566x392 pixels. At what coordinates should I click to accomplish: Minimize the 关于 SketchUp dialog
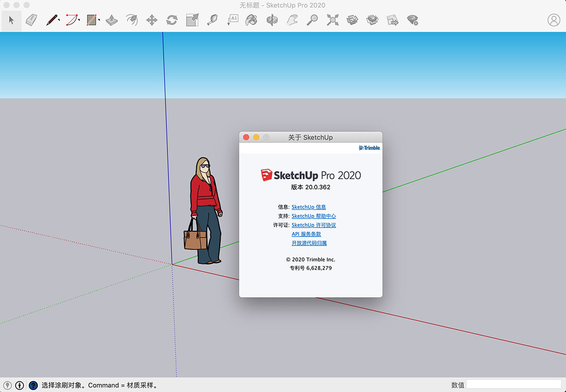pos(256,137)
